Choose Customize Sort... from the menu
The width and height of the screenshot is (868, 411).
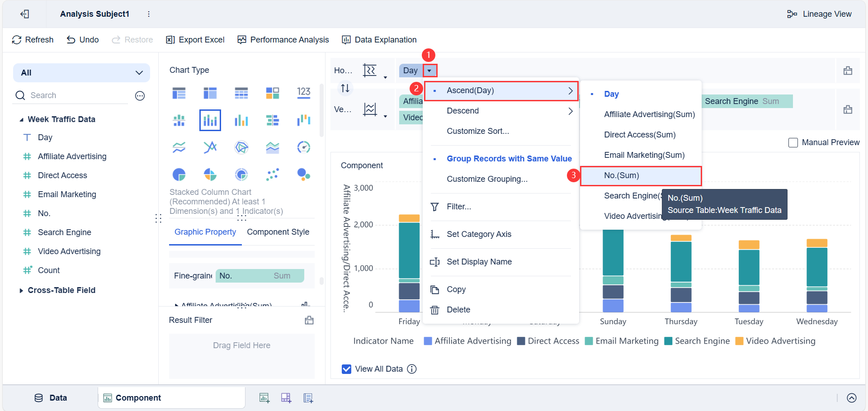tap(478, 131)
